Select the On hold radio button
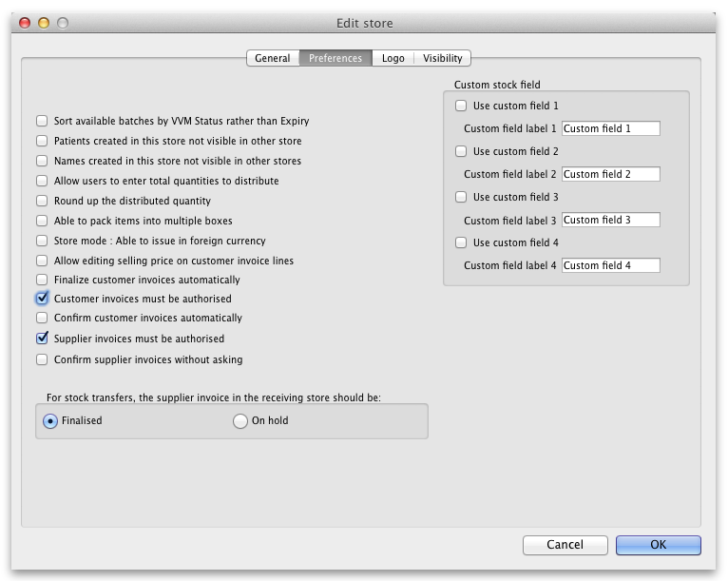728x581 pixels. [x=240, y=421]
